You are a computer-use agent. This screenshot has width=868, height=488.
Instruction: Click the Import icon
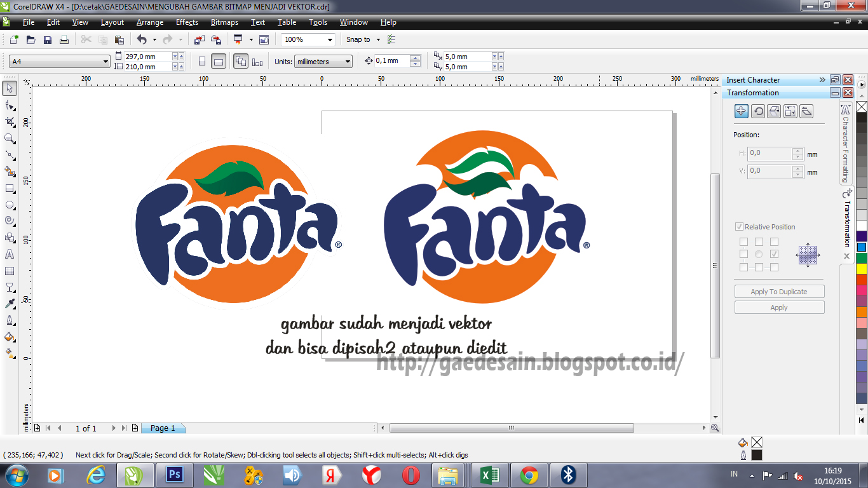[x=200, y=39]
